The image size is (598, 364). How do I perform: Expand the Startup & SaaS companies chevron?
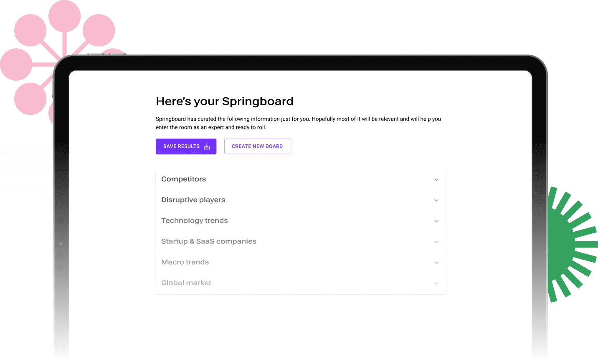coord(436,242)
